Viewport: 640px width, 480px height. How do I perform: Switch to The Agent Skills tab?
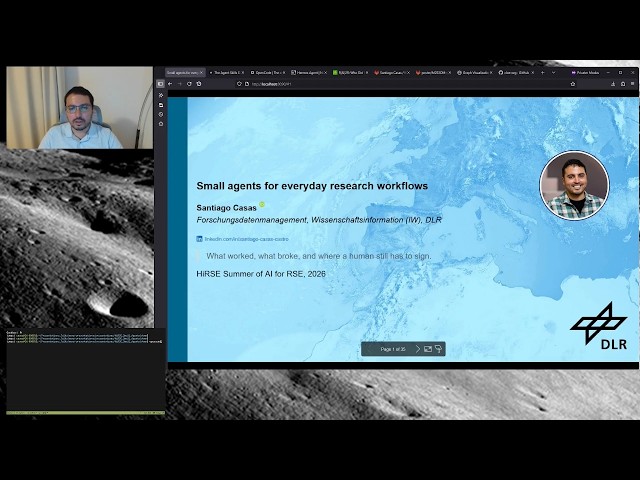click(x=227, y=73)
